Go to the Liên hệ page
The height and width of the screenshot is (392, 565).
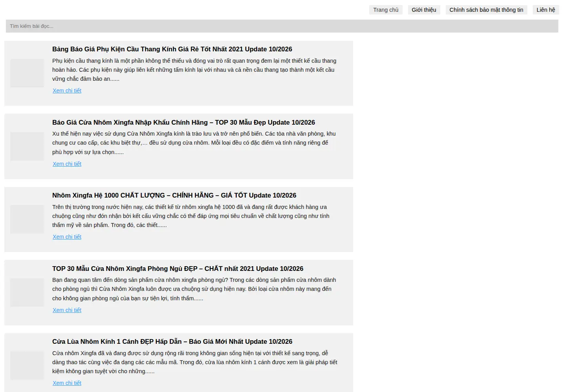(x=546, y=10)
